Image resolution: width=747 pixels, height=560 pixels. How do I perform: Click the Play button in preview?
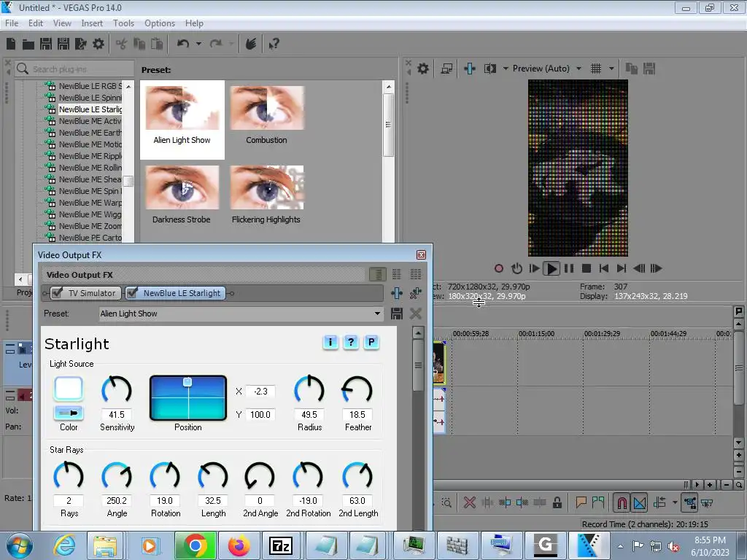point(551,268)
